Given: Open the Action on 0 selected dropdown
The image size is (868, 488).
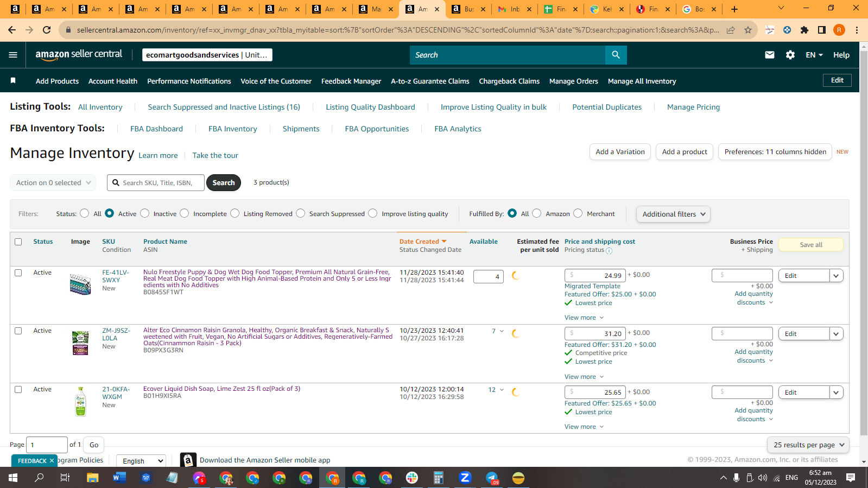Looking at the screenshot, I should click(x=53, y=183).
